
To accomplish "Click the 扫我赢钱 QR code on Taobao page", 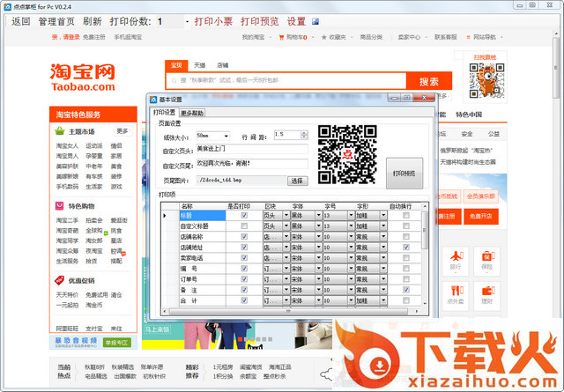I will (486, 80).
